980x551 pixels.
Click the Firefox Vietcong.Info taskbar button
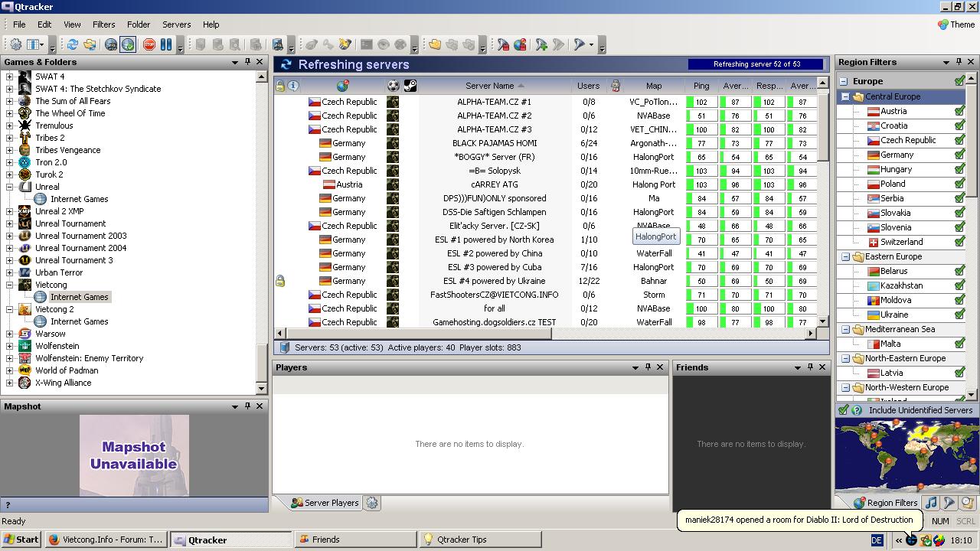click(106, 540)
